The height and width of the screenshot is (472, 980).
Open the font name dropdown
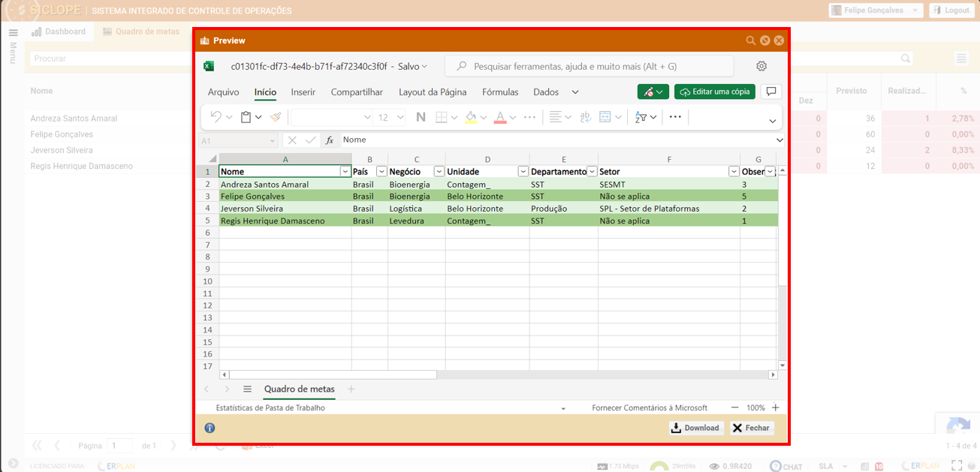coord(367,117)
